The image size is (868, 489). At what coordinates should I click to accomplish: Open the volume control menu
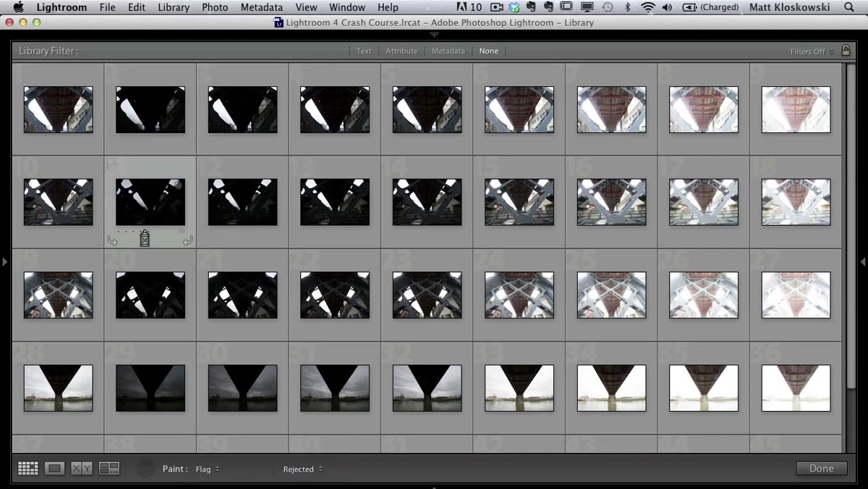(667, 7)
